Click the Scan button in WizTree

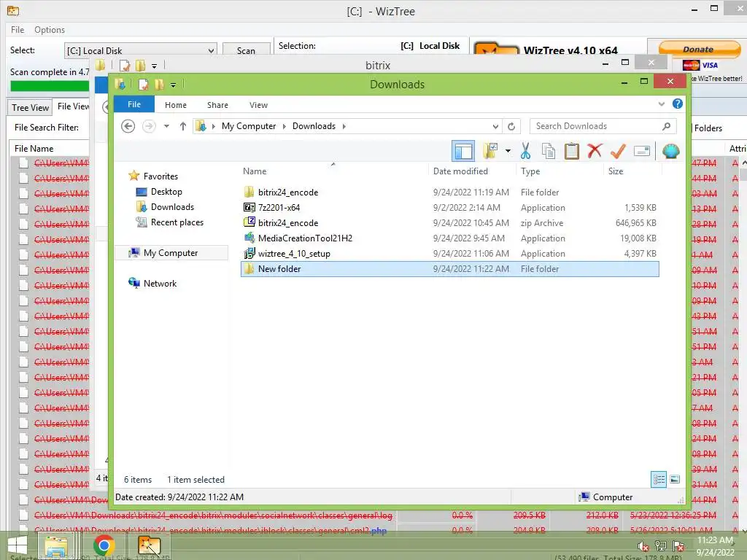pyautogui.click(x=247, y=50)
